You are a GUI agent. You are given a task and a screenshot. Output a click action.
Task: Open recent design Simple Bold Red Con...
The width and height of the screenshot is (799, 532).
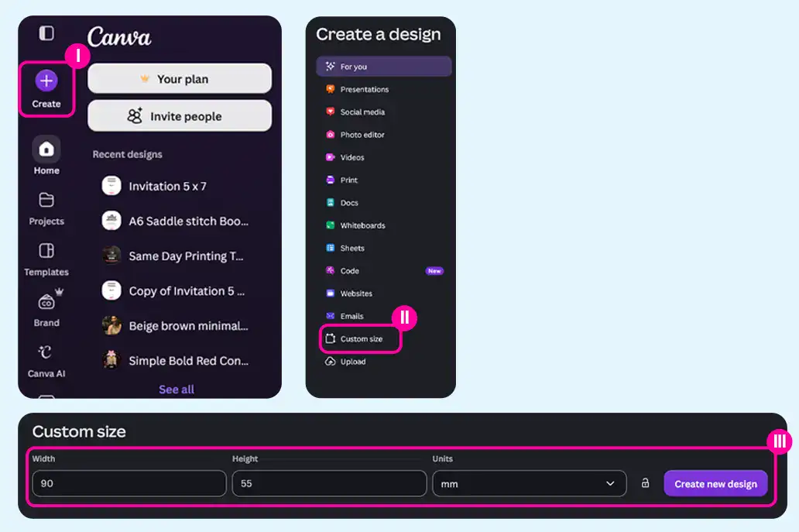pos(175,361)
